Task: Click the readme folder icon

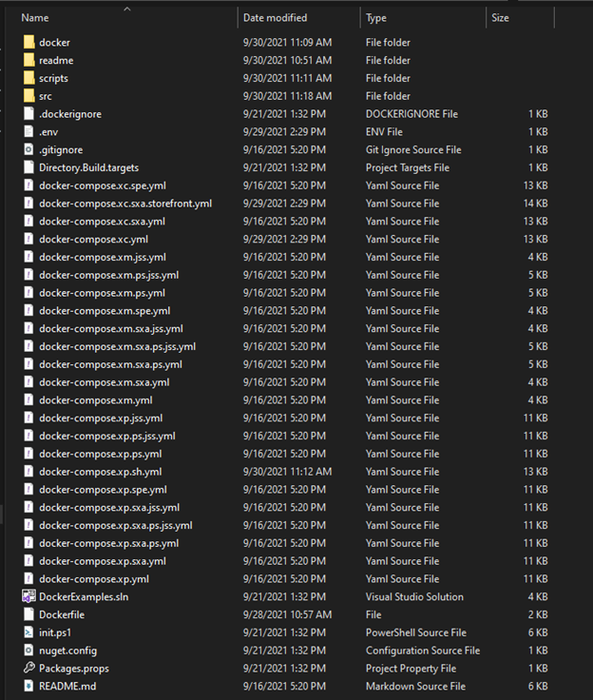Action: click(x=29, y=60)
